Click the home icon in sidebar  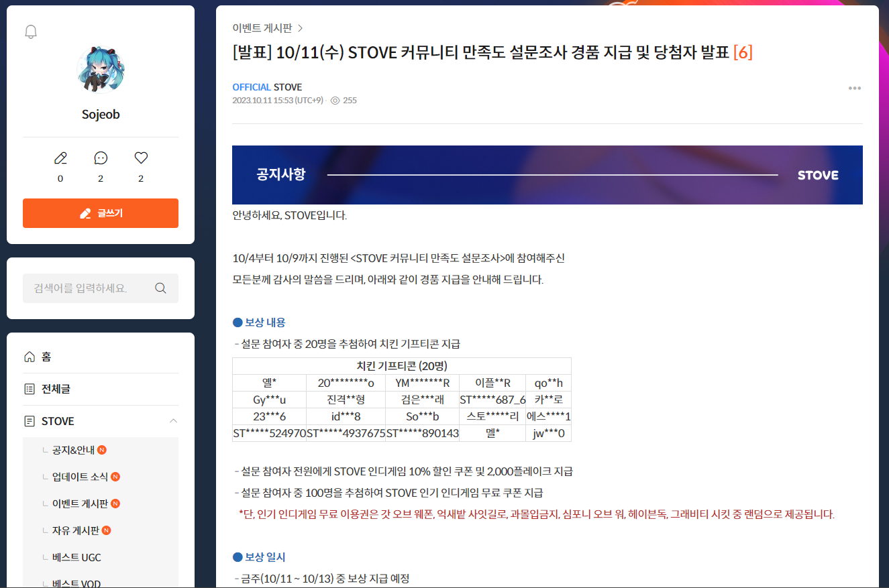coord(30,357)
